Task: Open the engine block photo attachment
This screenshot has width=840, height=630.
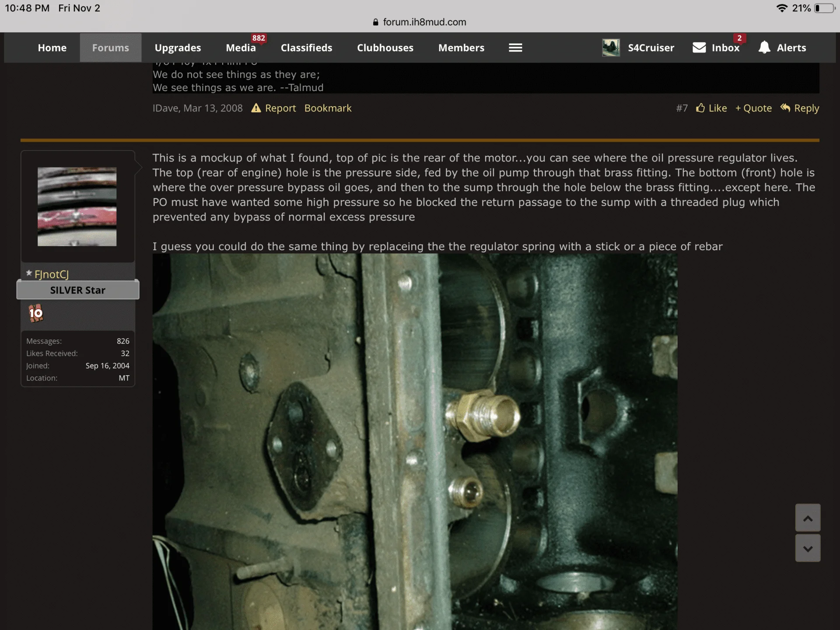Action: point(415,442)
